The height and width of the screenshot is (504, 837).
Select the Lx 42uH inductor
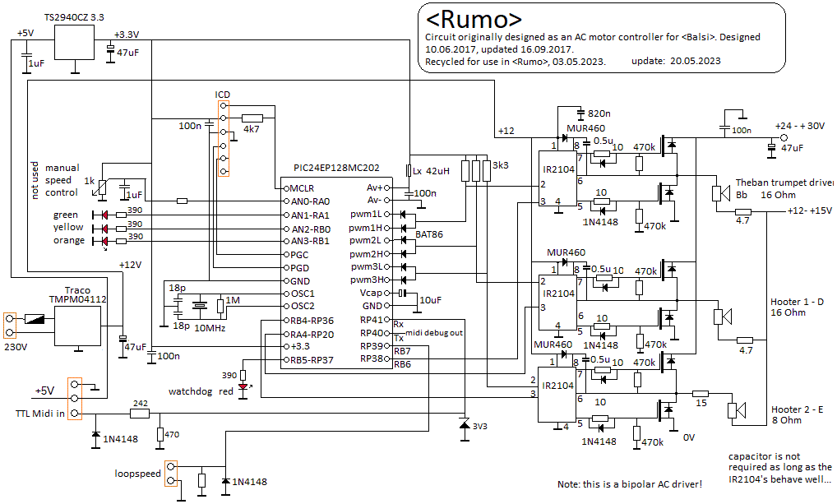(x=408, y=171)
